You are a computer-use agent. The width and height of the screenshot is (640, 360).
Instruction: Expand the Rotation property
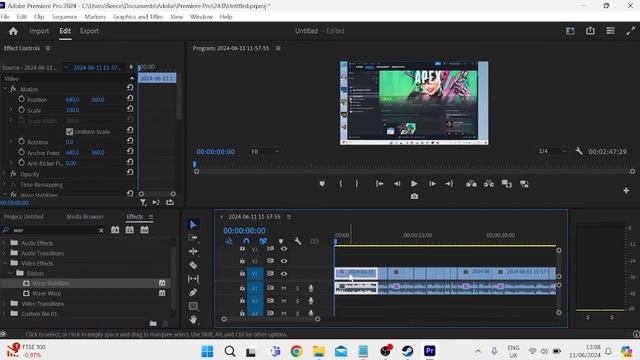(x=11, y=141)
